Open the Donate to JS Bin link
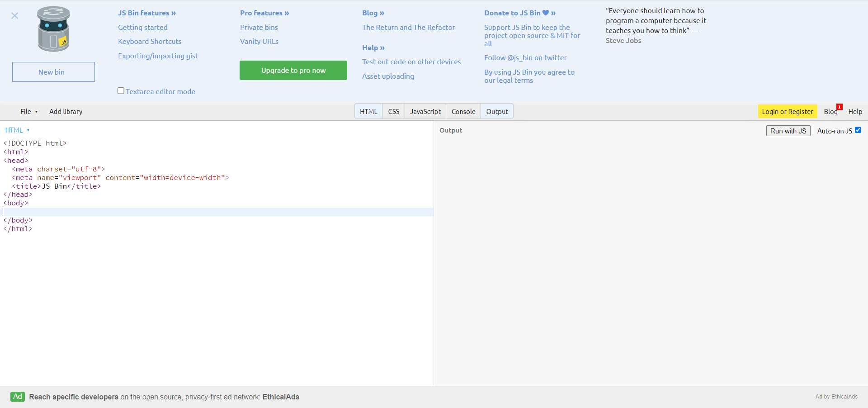Image resolution: width=868 pixels, height=408 pixels. [520, 13]
